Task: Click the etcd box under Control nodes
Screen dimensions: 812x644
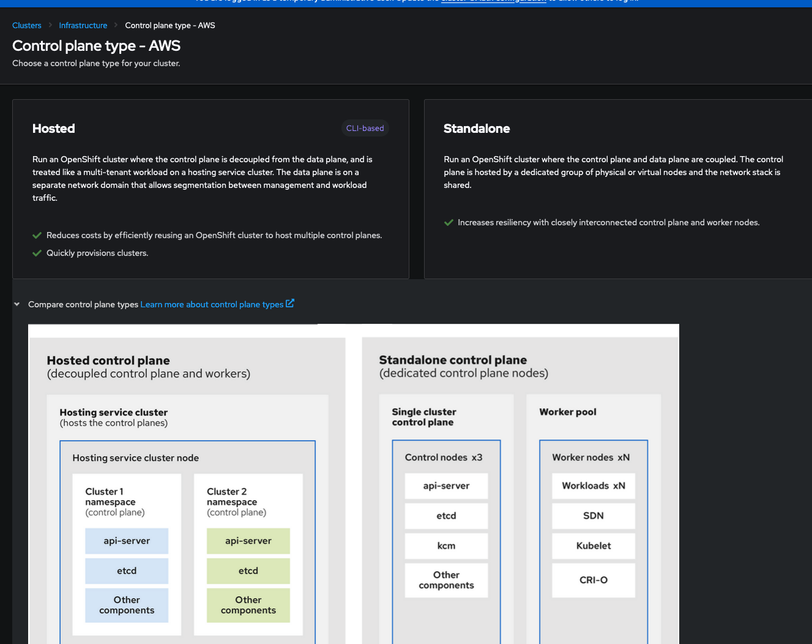Action: click(x=447, y=516)
